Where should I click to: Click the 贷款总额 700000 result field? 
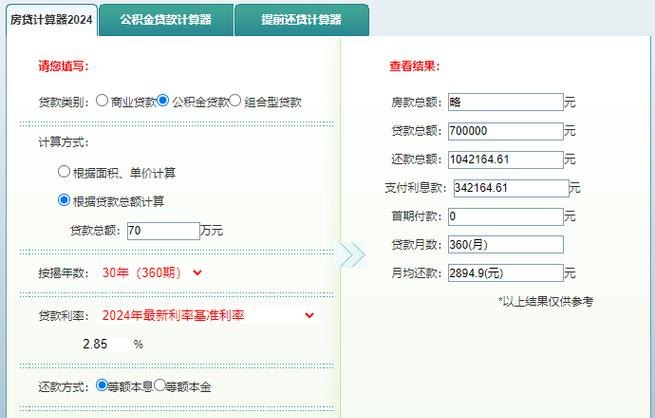pos(506,131)
